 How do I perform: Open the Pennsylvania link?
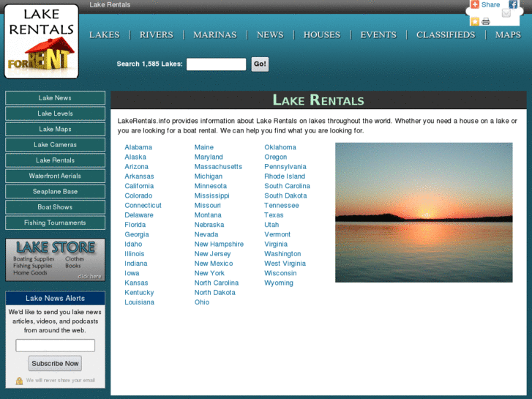[x=285, y=166]
